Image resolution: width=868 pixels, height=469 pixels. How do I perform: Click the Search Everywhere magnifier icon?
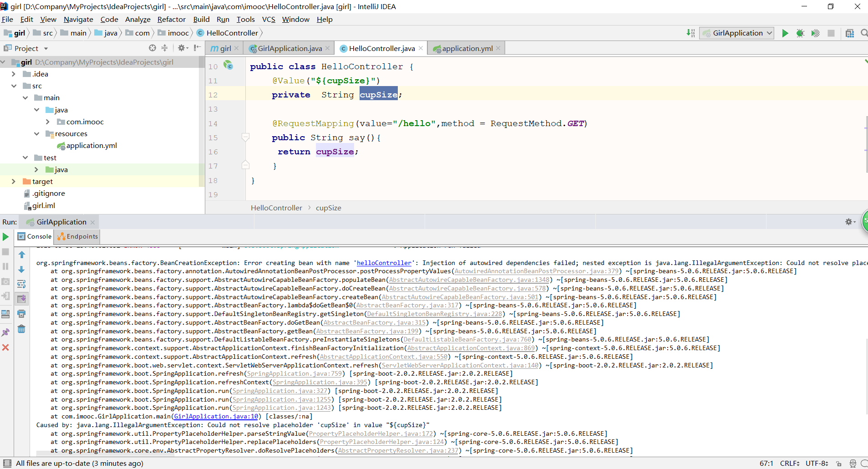click(x=864, y=33)
